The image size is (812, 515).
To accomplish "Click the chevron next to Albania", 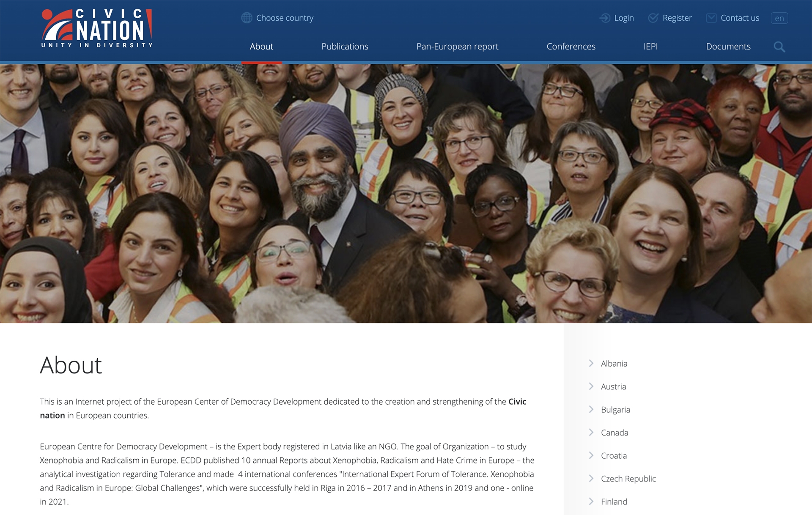I will (x=591, y=363).
